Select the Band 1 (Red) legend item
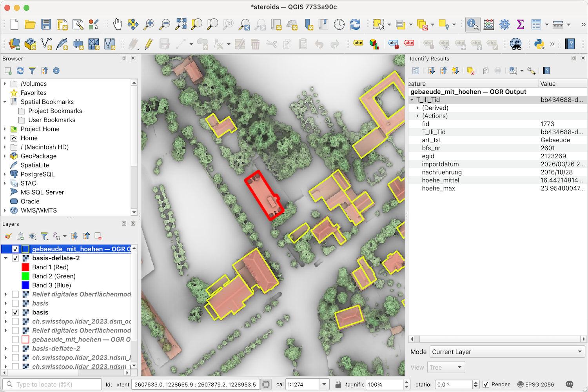The height and width of the screenshot is (392, 588). pos(50,267)
